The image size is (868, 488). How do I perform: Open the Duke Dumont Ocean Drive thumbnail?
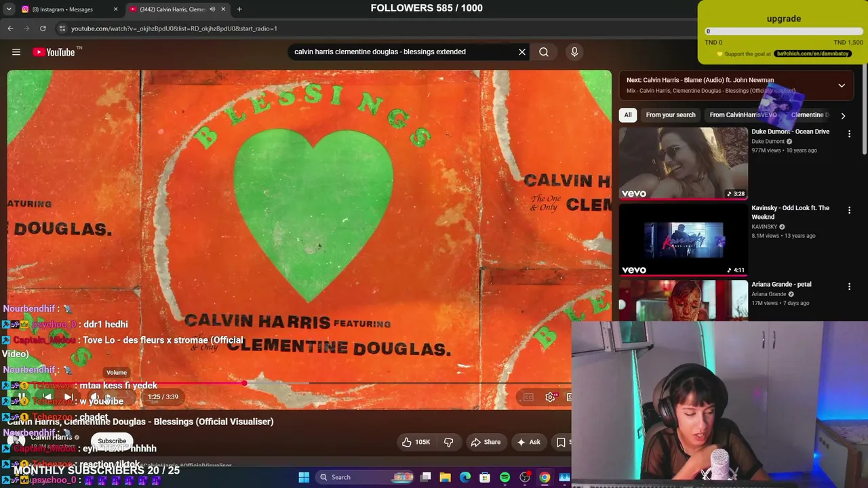684,163
